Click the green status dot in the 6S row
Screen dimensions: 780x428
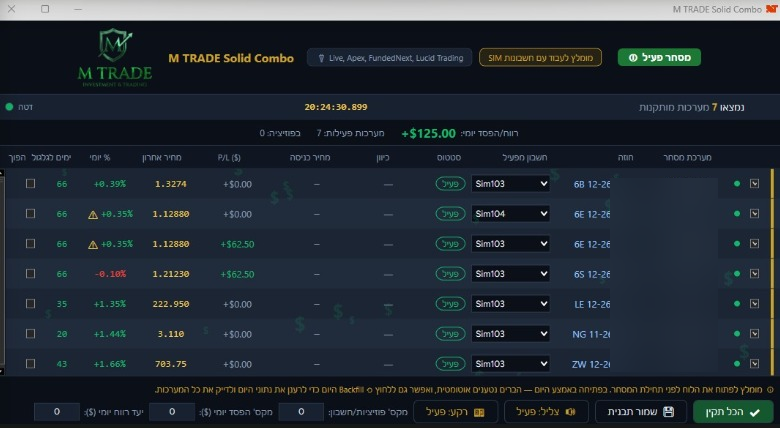tap(737, 274)
